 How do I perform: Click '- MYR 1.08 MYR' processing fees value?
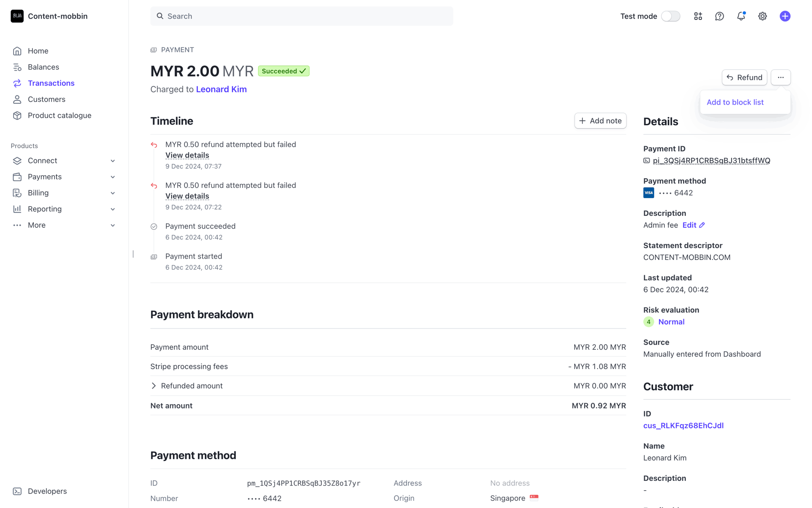tap(597, 367)
